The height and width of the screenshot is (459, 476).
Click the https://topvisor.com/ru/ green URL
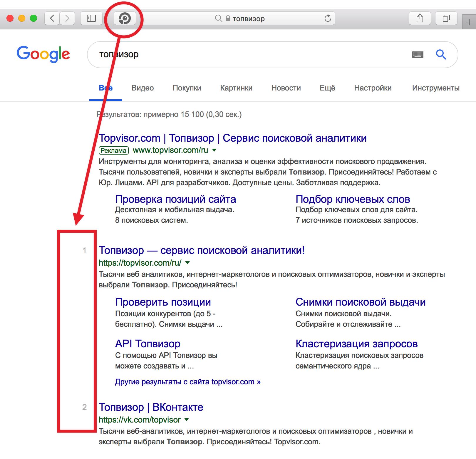coord(140,263)
